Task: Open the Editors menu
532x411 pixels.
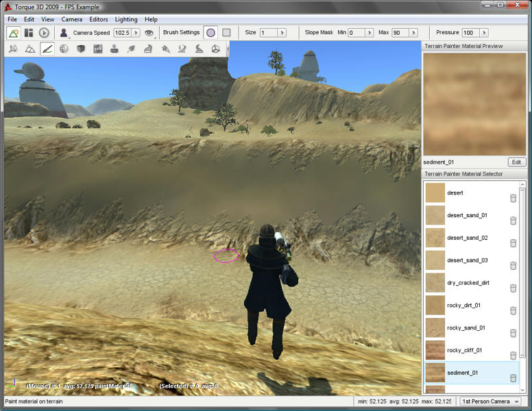Action: (x=99, y=19)
